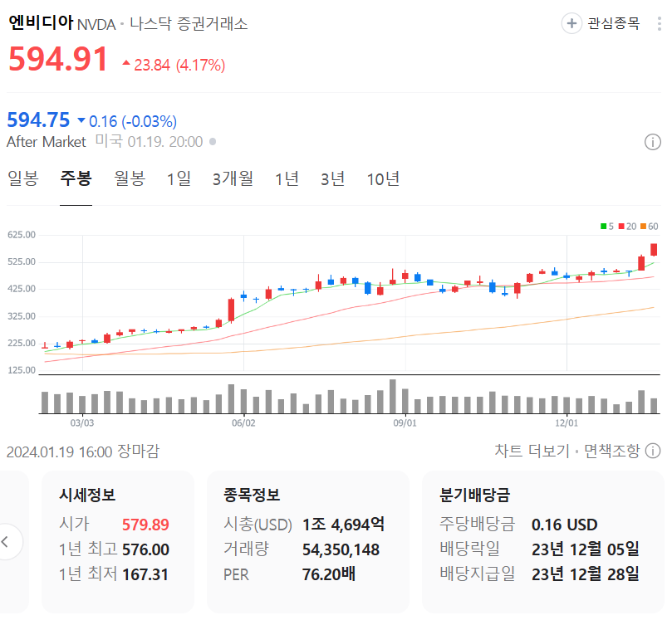Screen dimensions: 672x620
Task: Click the 주당배당금 value 0.16 USD
Action: (564, 525)
